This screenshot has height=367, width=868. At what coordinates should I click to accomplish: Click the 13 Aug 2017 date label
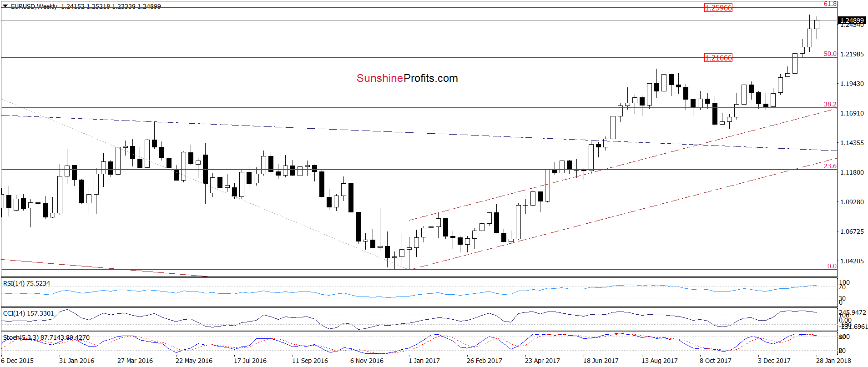[x=660, y=361]
